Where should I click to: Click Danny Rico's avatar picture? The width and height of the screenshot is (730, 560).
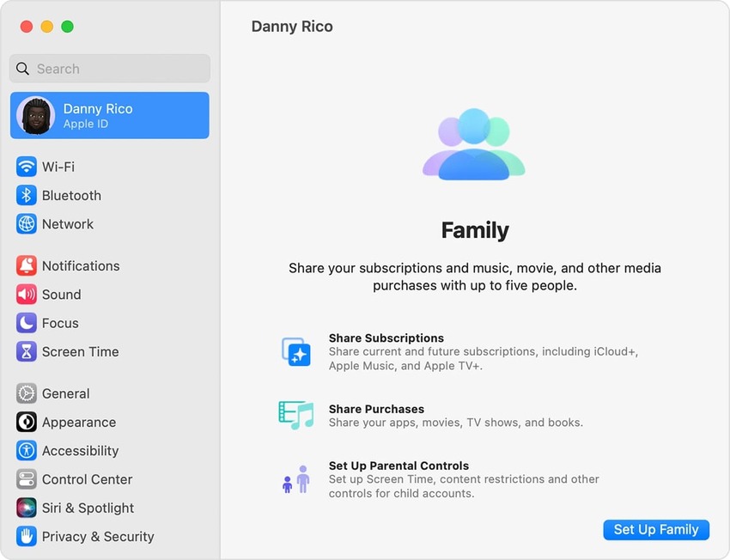35,115
